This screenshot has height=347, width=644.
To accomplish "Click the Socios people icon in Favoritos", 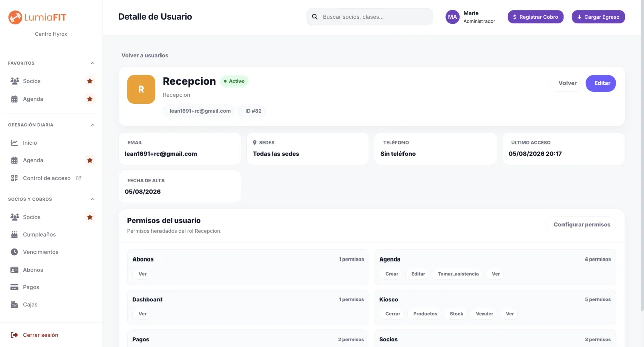I will coord(15,81).
